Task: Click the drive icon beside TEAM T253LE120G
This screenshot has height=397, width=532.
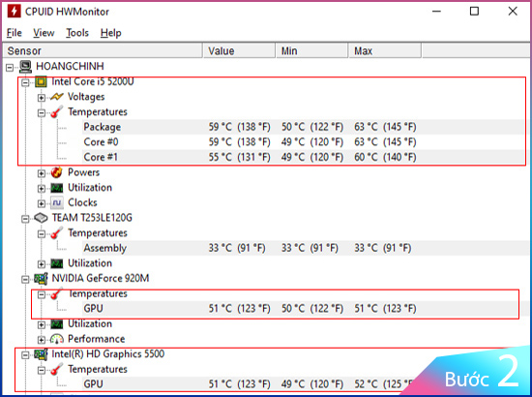Action: coord(41,218)
